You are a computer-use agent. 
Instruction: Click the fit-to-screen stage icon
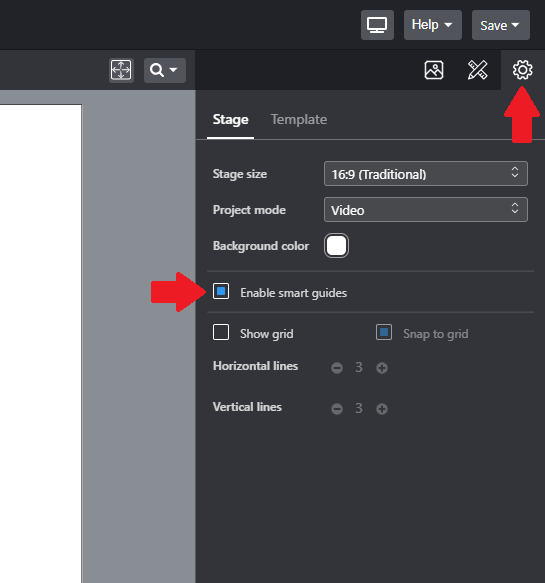click(121, 70)
